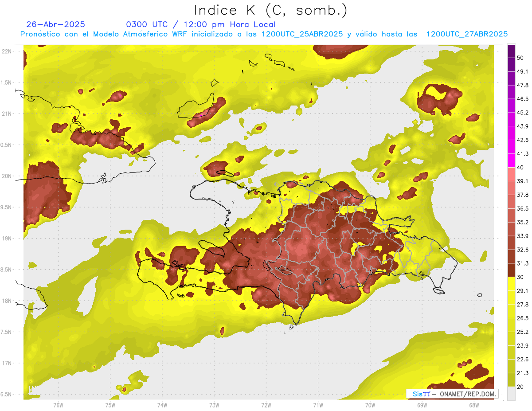Click color scale value '25.2'
The image size is (532, 411).
click(523, 332)
